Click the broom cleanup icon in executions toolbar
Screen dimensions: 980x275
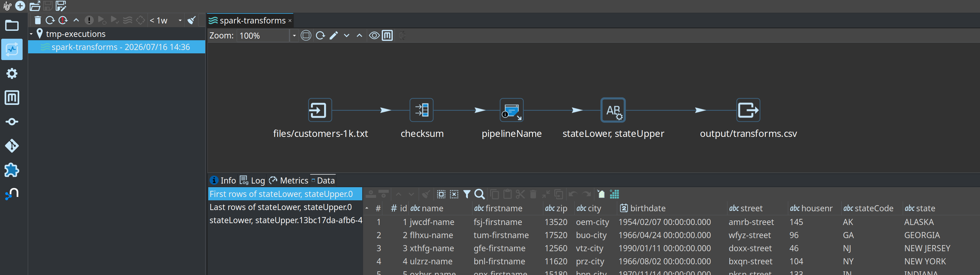click(x=192, y=20)
